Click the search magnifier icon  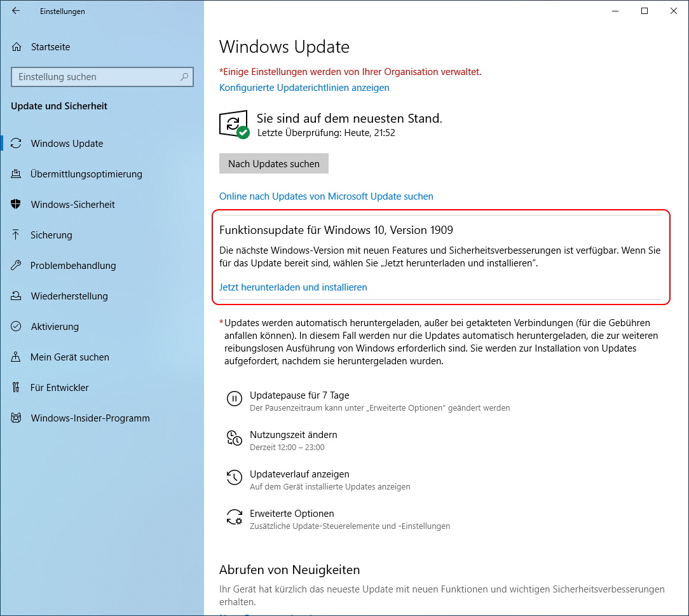pos(184,77)
